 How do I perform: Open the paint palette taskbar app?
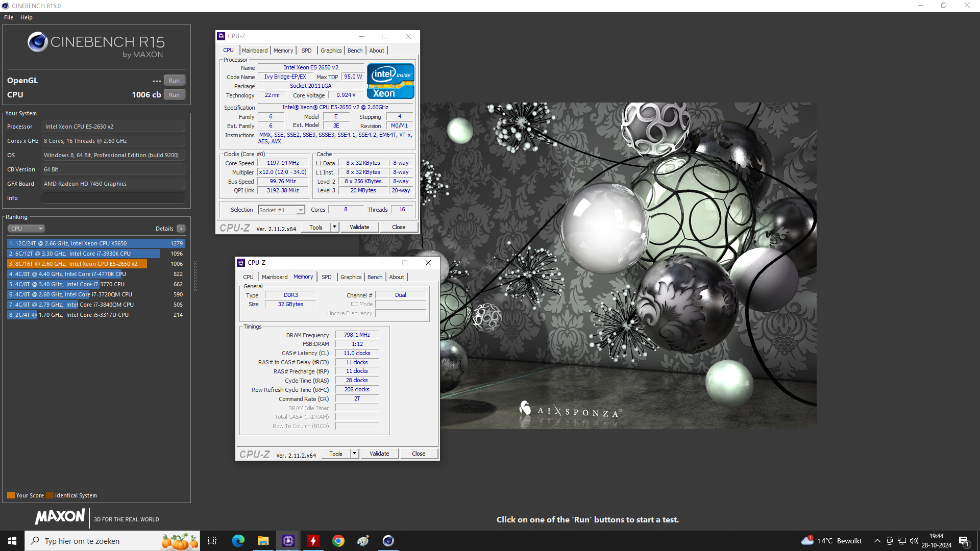363,541
